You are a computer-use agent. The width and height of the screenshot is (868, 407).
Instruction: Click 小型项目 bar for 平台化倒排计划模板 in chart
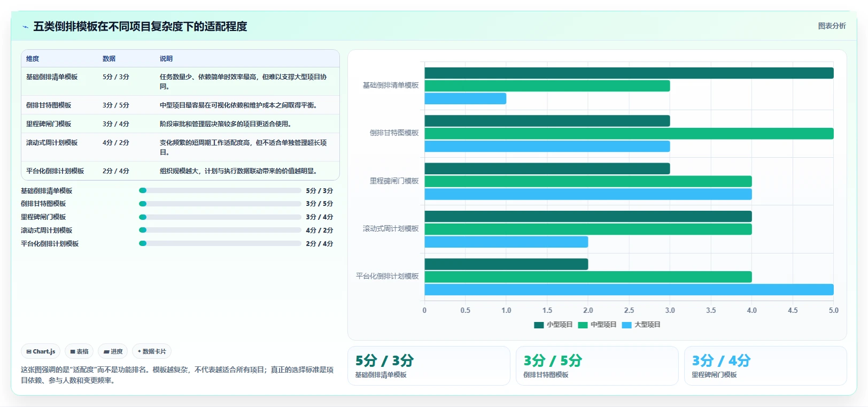click(507, 264)
